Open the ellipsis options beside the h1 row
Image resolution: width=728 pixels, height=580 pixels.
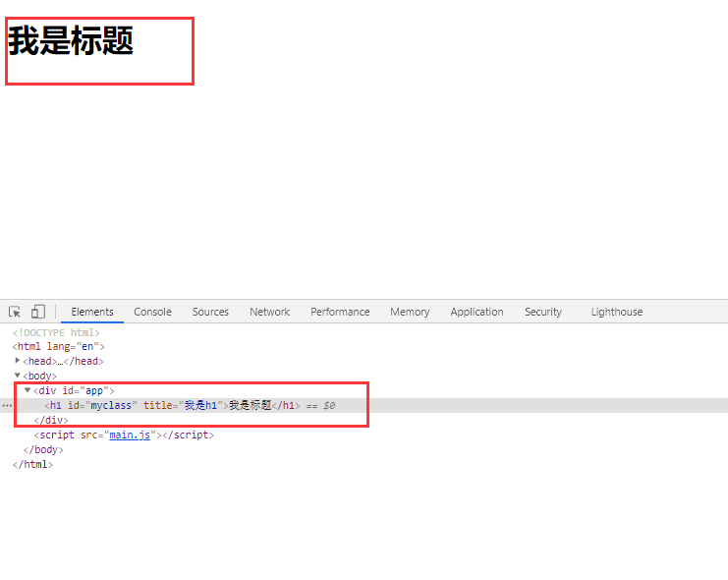[7, 406]
